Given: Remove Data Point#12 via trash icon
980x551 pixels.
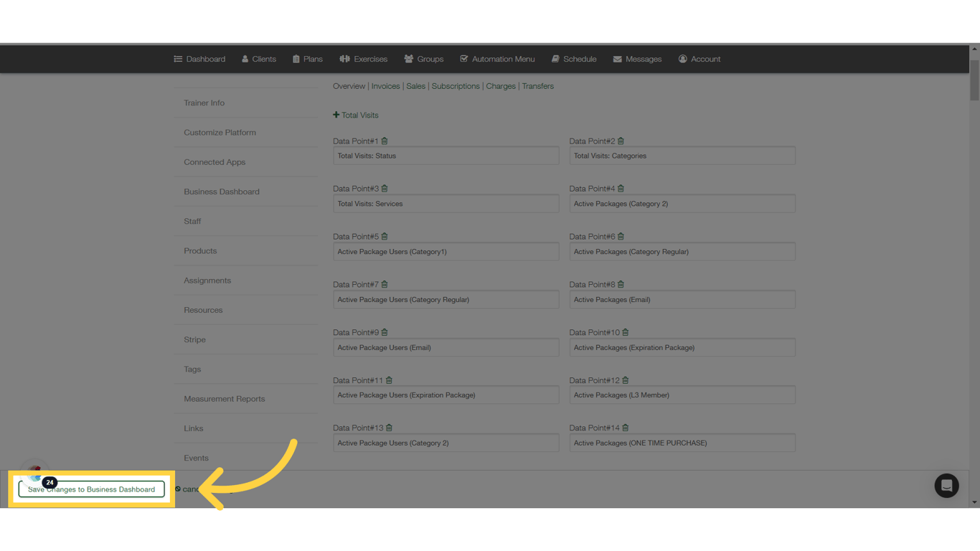Looking at the screenshot, I should tap(626, 380).
